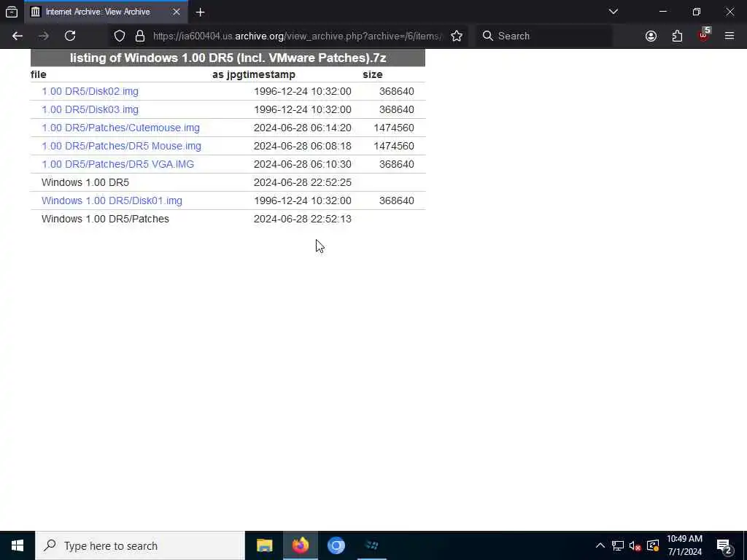Viewport: 747px width, 560px height.
Task: Open the 1.00 DR5/Patches/DR5 VGA.IMG link
Action: pos(117,164)
